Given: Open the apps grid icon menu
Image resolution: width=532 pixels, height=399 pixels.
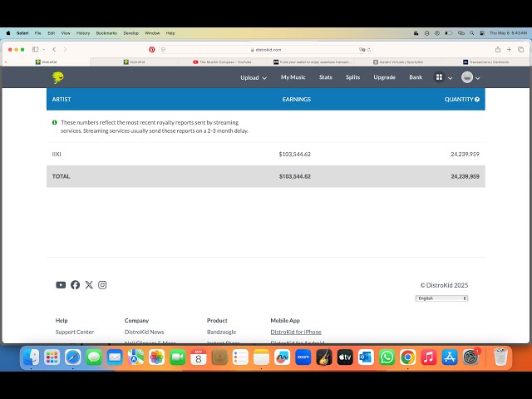Looking at the screenshot, I should 439,77.
